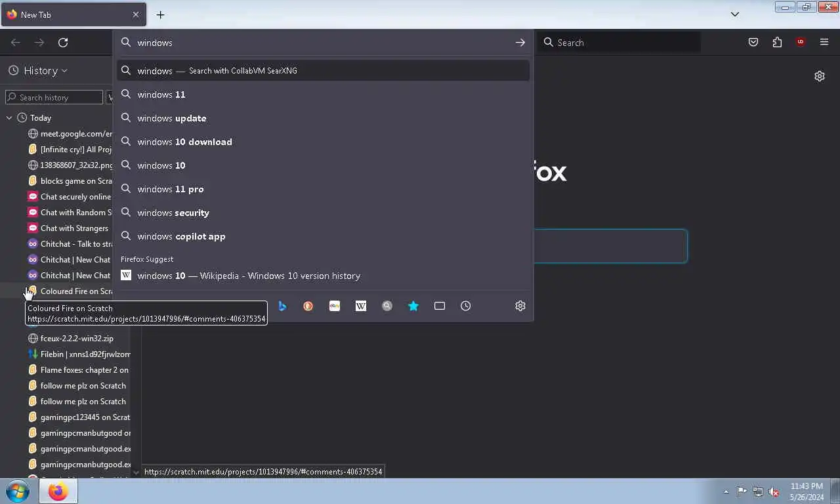Open 'blocks game on Scra' history entry
Screen dimensions: 840x504
[x=70, y=181]
